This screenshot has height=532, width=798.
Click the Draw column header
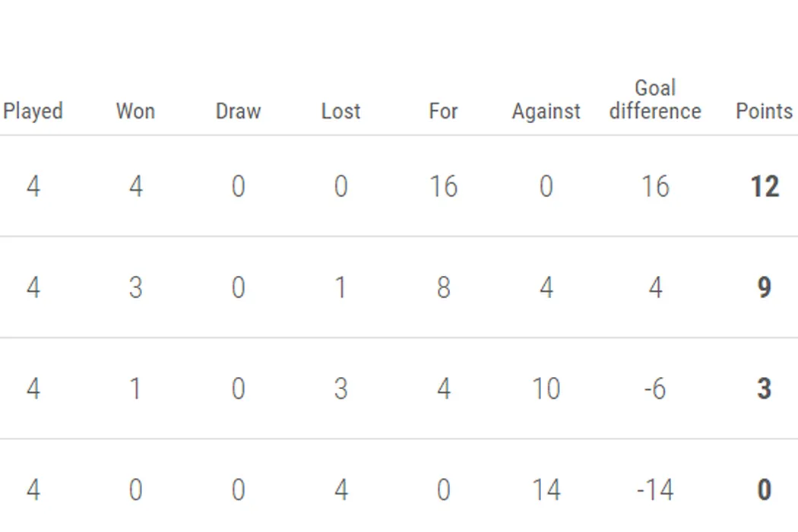(x=238, y=111)
